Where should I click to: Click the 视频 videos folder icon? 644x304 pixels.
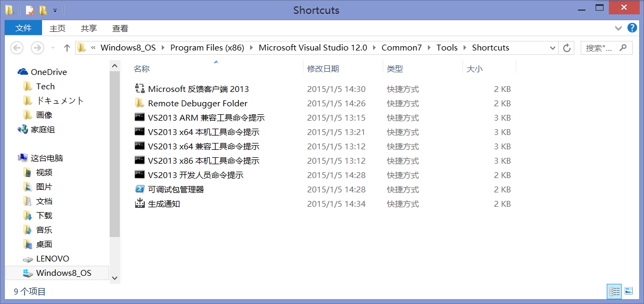[28, 172]
